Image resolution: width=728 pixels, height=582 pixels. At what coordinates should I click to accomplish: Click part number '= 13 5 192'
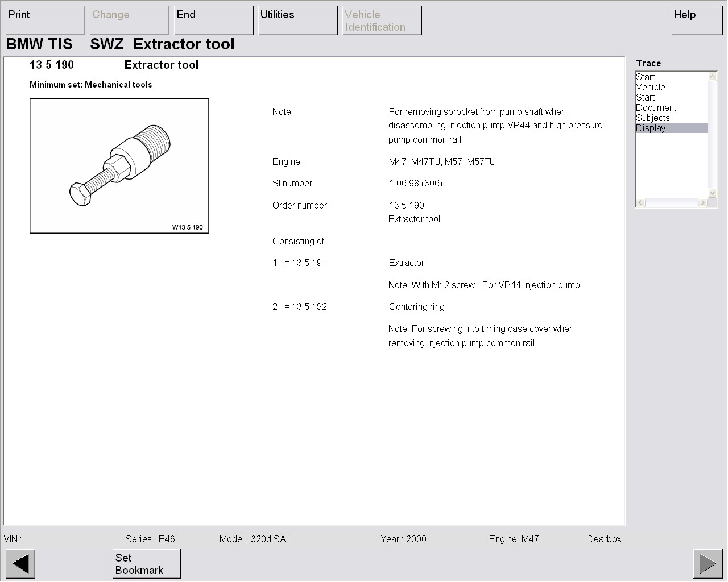tap(305, 306)
